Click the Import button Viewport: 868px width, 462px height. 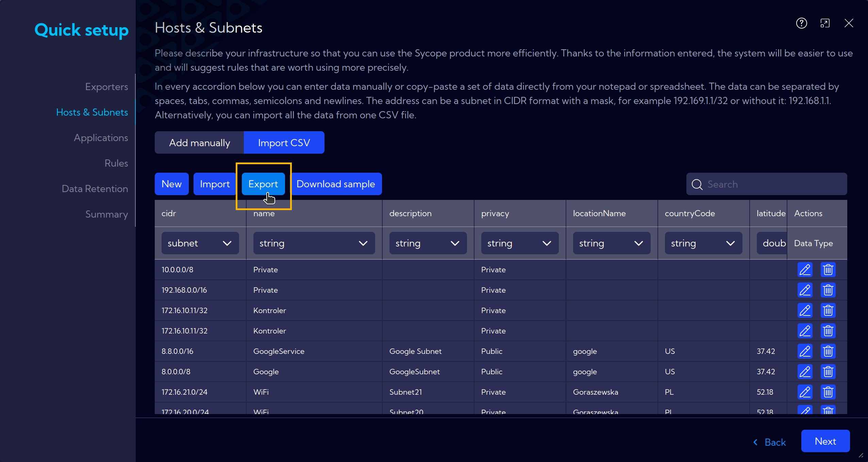click(x=215, y=184)
